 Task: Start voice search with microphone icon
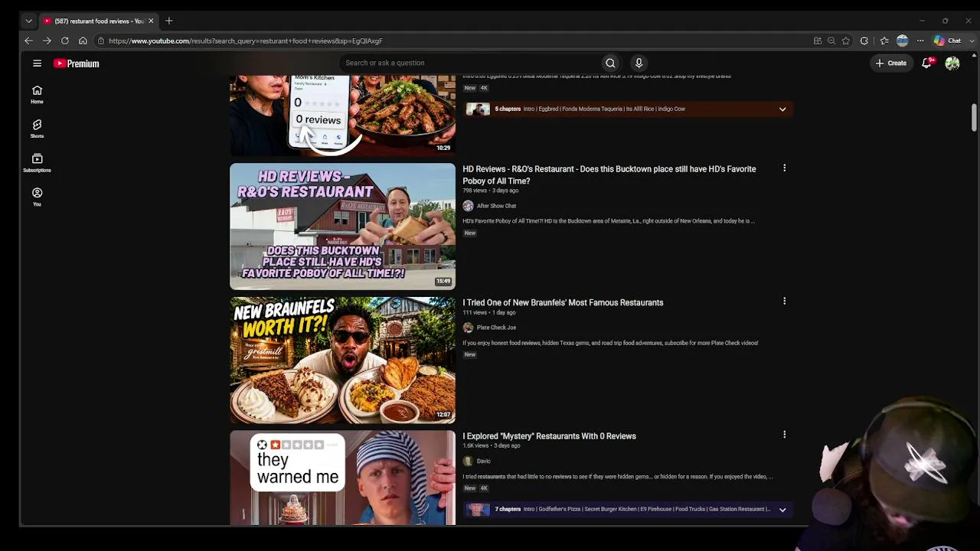639,63
